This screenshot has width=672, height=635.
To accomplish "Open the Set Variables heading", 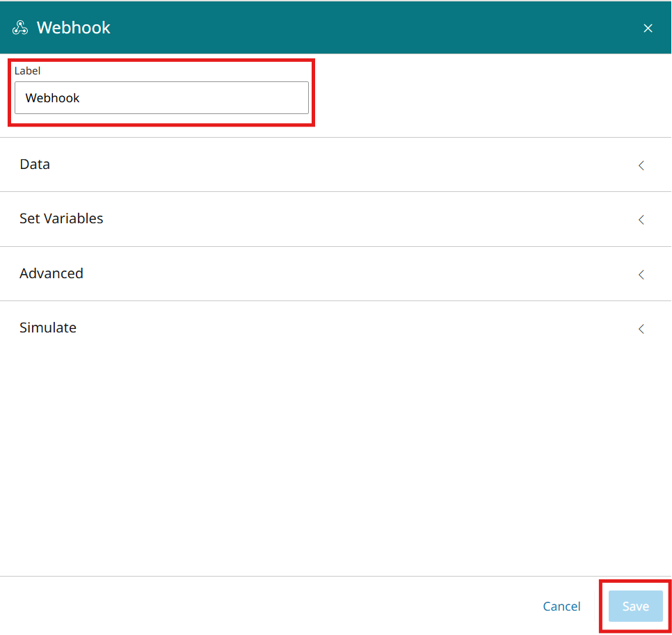I will coord(61,218).
